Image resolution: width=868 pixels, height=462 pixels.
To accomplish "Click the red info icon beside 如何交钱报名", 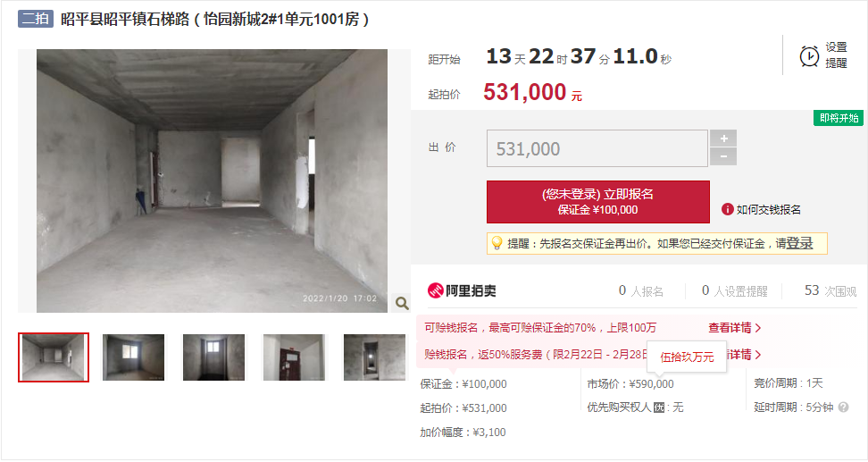I will (728, 209).
